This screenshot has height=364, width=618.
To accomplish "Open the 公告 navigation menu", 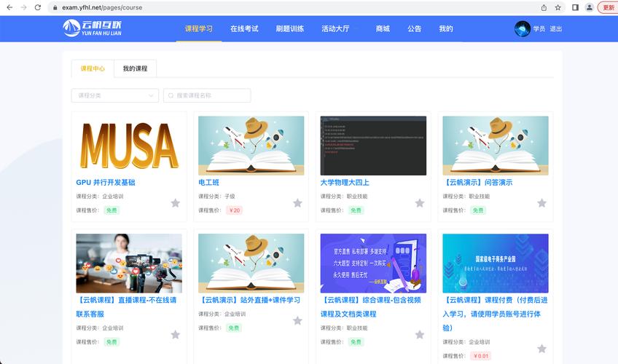I will tap(414, 28).
